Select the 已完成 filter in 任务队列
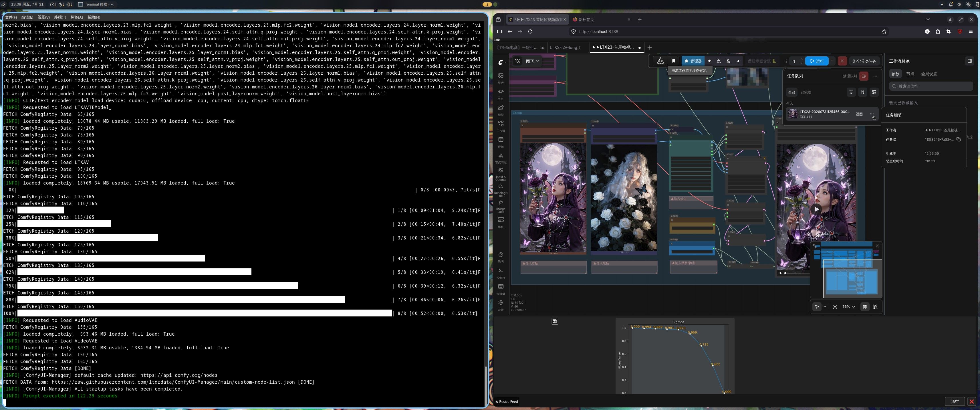 806,92
